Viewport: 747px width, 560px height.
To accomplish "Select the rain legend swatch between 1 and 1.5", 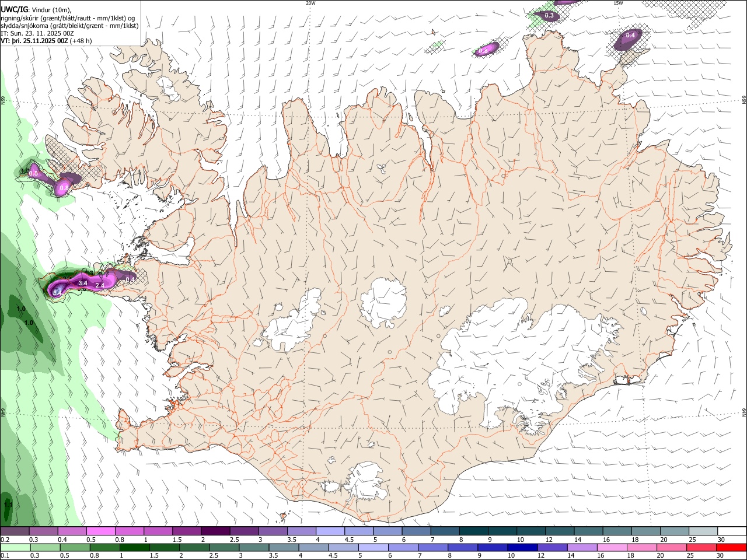I will tap(134, 548).
